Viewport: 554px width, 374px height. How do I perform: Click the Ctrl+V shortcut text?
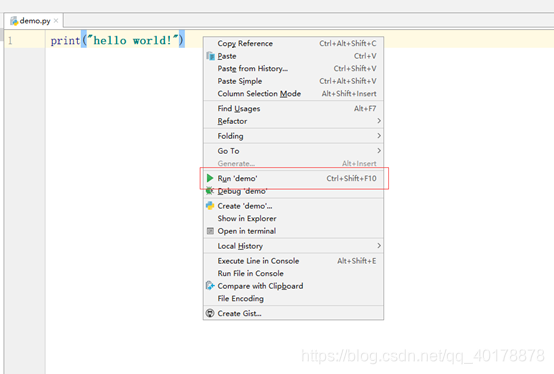(365, 56)
